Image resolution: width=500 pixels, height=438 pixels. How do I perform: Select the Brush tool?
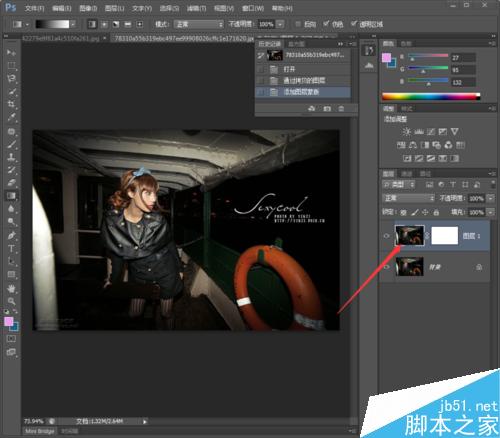point(11,144)
